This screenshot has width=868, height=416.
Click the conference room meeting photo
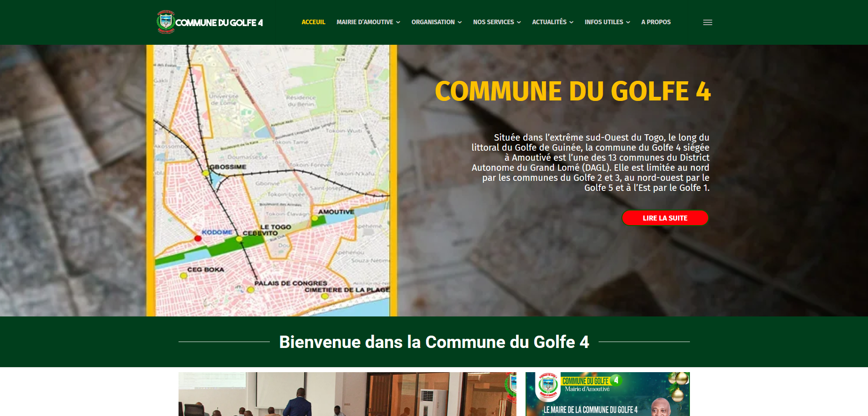pos(347,394)
